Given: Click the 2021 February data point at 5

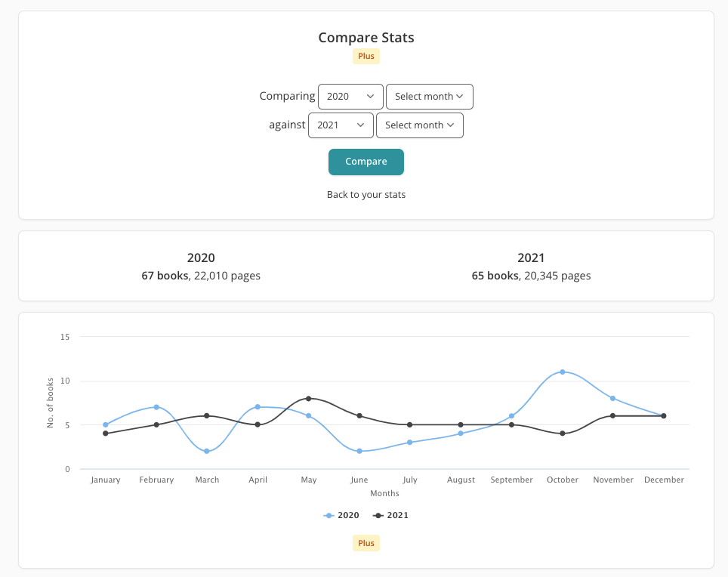Looking at the screenshot, I should (x=156, y=424).
